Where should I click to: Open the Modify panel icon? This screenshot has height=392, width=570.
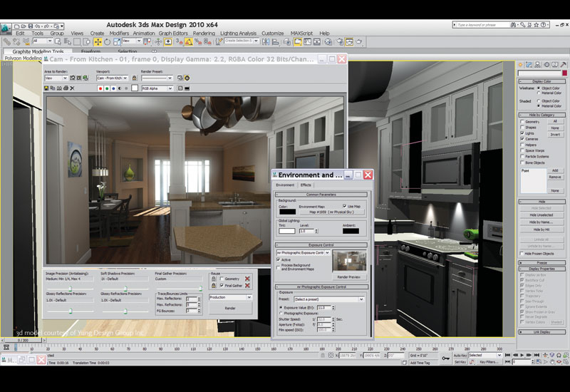click(x=529, y=65)
